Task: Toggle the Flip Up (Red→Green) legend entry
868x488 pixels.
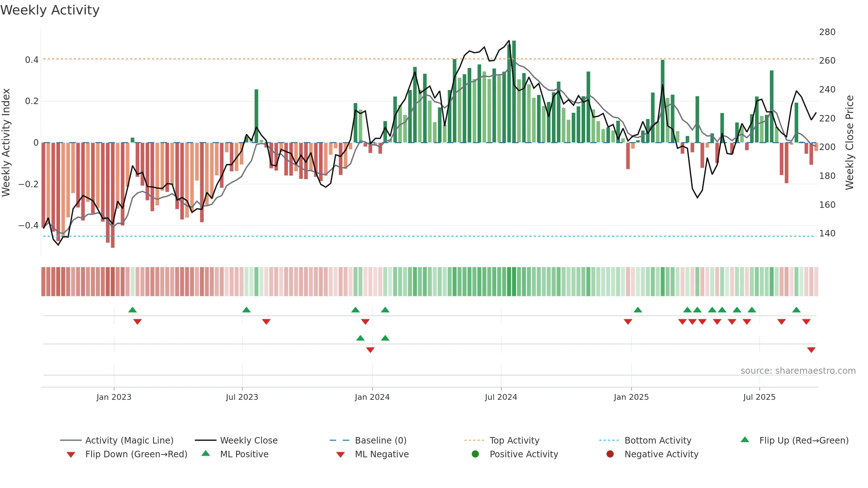Action: [x=794, y=440]
